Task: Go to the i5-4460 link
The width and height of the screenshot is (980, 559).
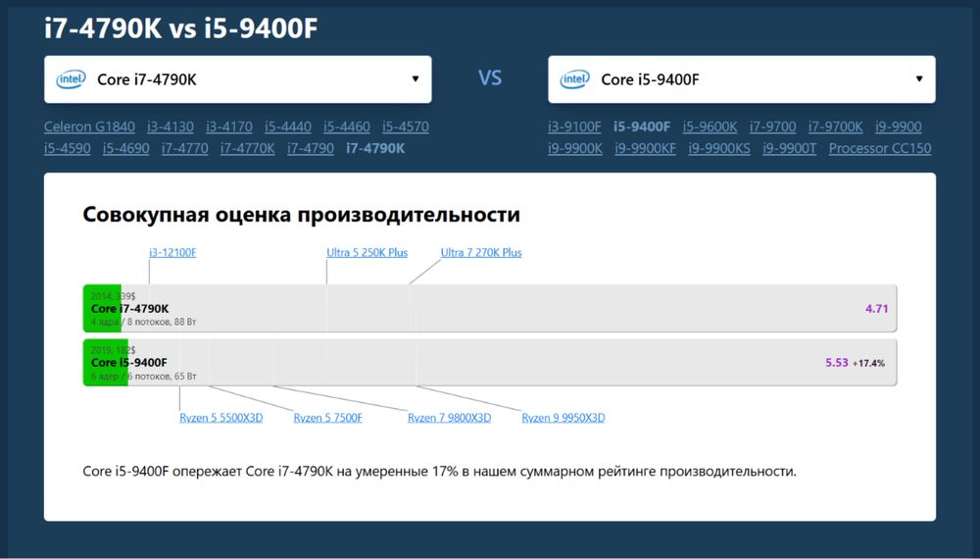Action: (x=347, y=127)
